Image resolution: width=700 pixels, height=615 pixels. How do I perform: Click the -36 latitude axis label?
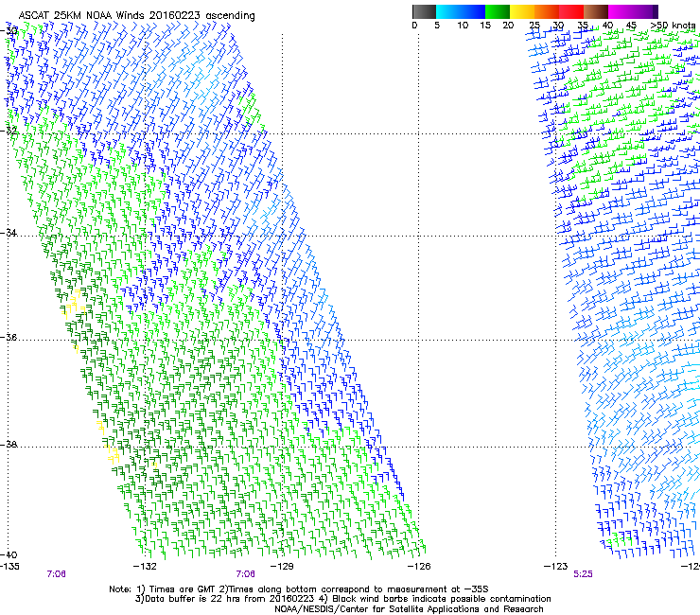[x=9, y=337]
